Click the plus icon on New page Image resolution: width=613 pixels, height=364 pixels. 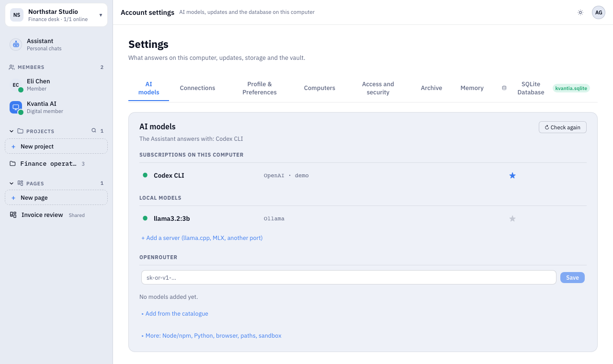[x=13, y=198]
